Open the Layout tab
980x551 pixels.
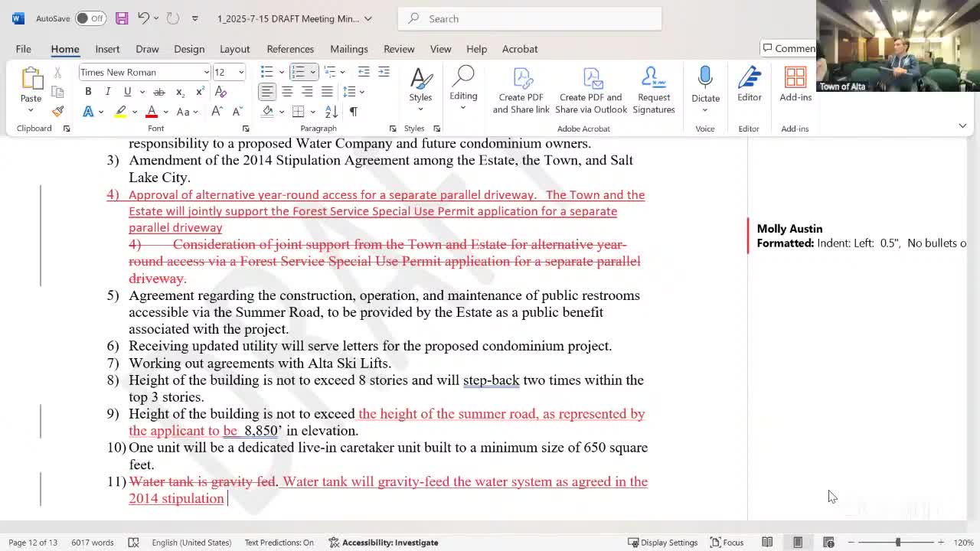pyautogui.click(x=234, y=49)
